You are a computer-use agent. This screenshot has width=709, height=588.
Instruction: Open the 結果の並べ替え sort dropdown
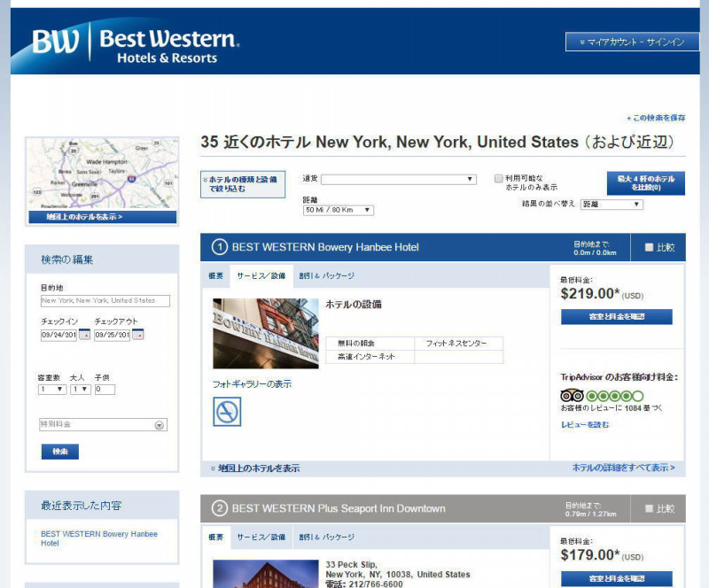click(612, 205)
